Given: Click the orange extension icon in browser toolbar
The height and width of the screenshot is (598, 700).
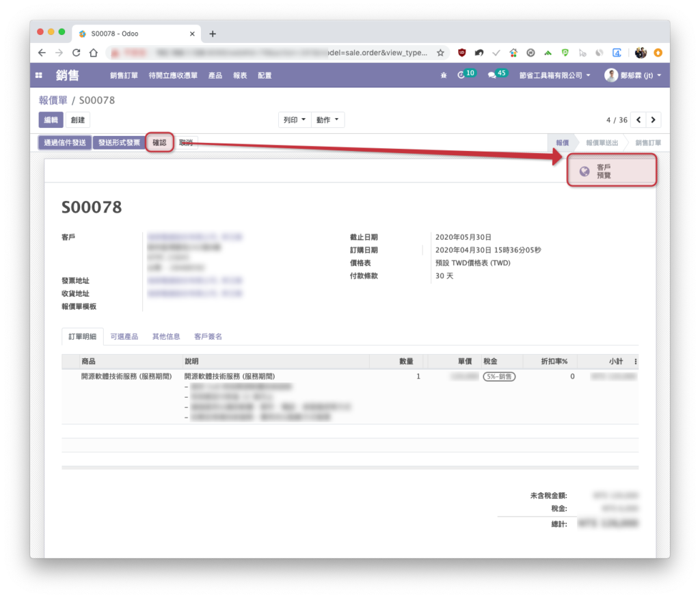Looking at the screenshot, I should pyautogui.click(x=658, y=53).
